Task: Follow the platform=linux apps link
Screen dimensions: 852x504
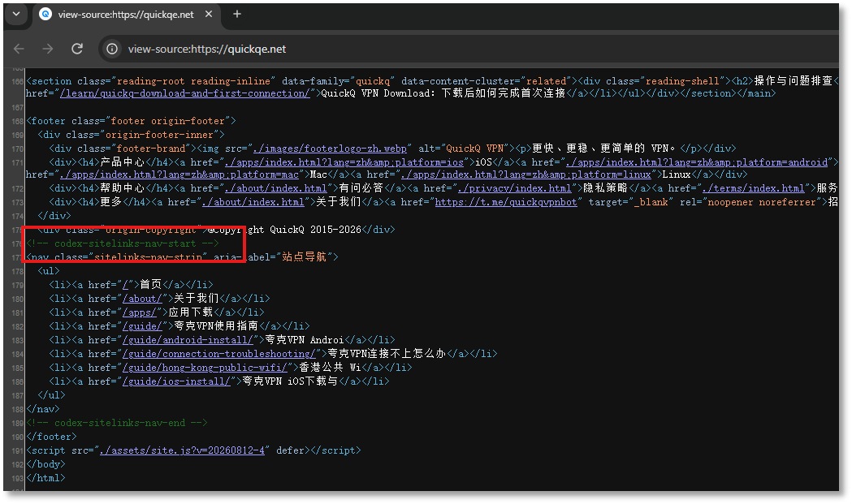Action: (526, 174)
